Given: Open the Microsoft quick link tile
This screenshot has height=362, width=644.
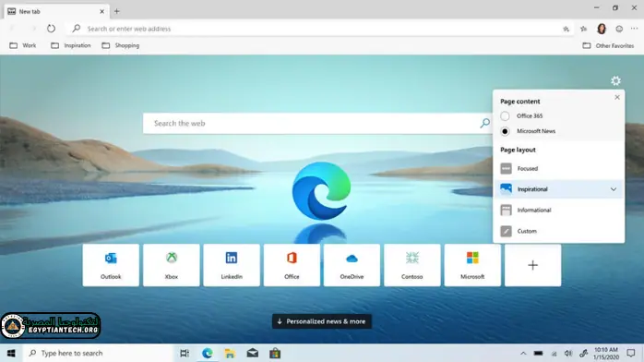Looking at the screenshot, I should [472, 265].
